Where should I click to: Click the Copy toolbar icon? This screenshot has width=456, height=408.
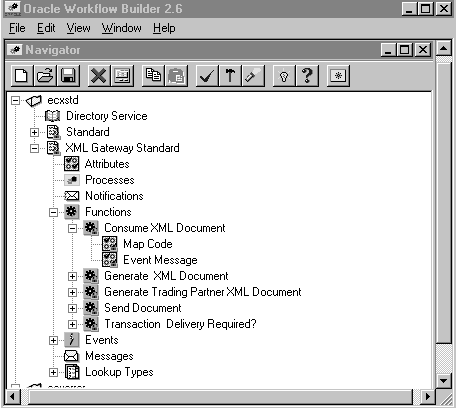[x=153, y=76]
